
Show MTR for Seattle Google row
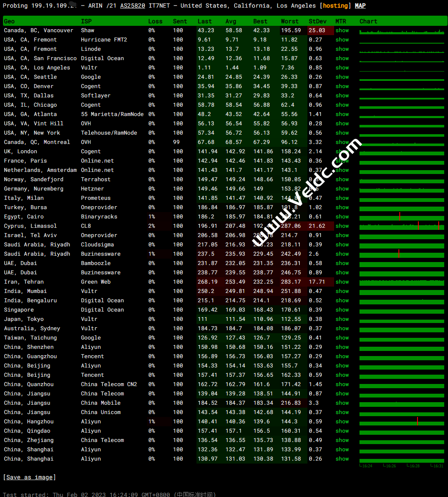tap(342, 77)
